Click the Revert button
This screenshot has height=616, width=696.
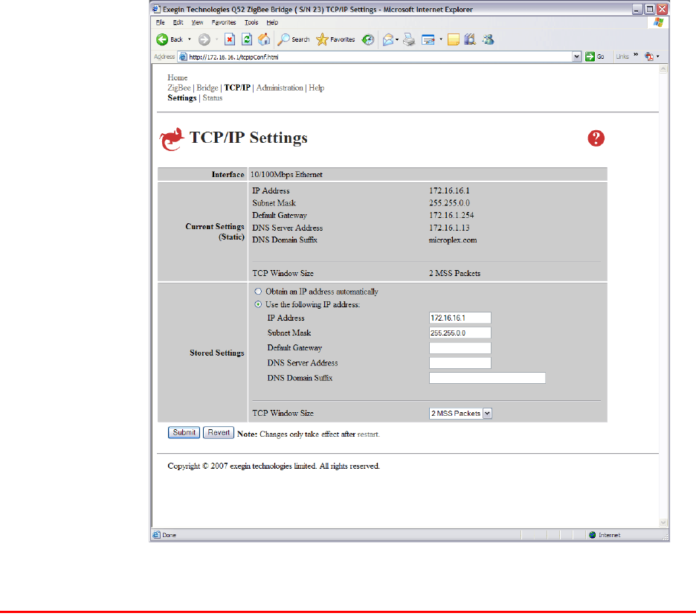tap(219, 432)
